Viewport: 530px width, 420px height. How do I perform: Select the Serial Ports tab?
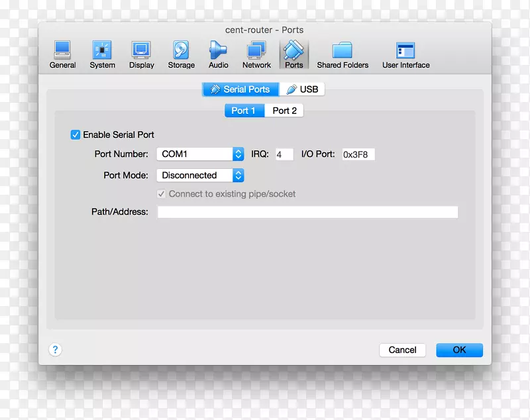(240, 89)
